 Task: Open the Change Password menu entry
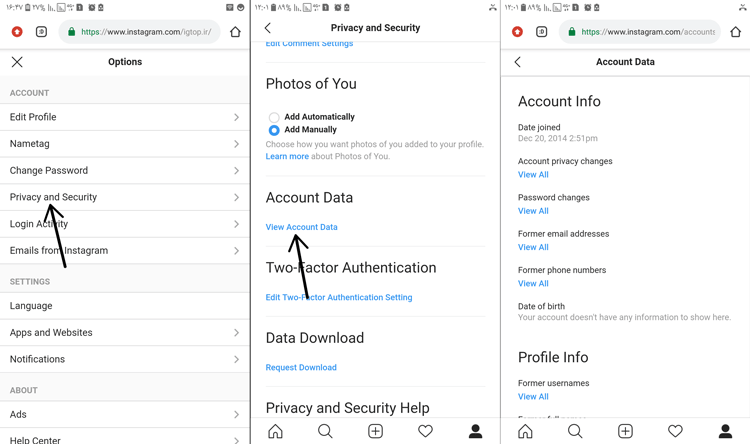pyautogui.click(x=125, y=170)
